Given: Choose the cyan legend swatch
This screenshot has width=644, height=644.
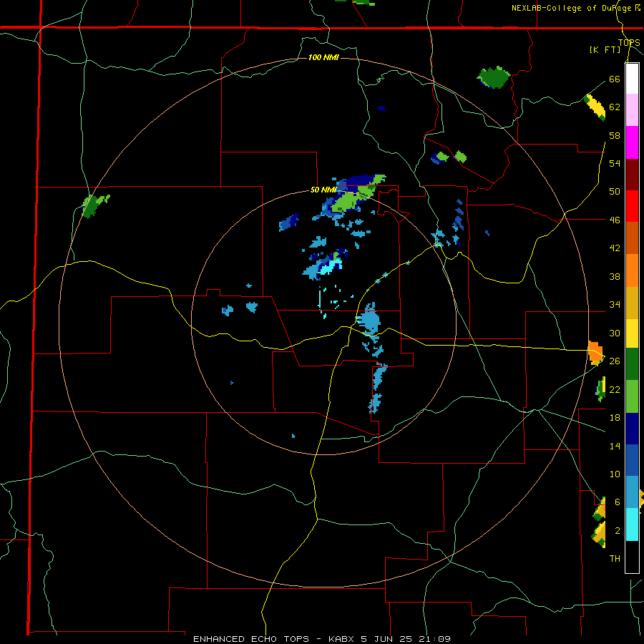Looking at the screenshot, I should click(x=632, y=525).
